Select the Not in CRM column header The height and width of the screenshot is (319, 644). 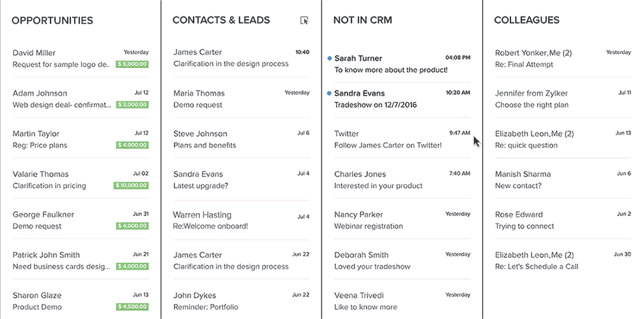click(362, 20)
